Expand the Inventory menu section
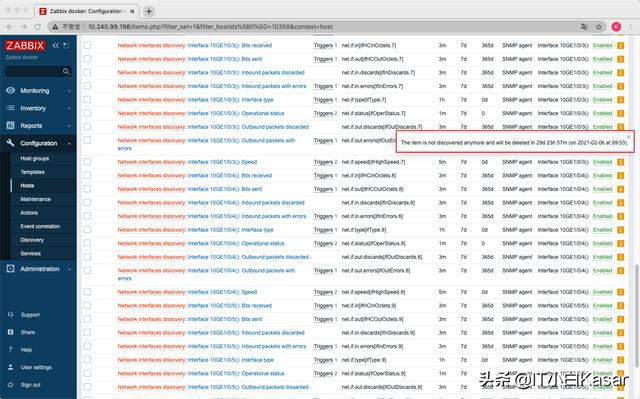 [38, 108]
